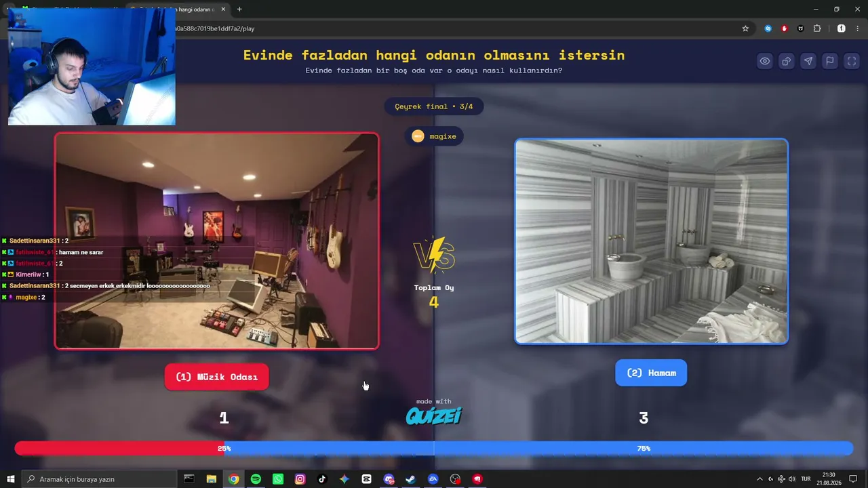Open CapCut from the taskbar
Viewport: 868px width, 488px height.
[x=367, y=479]
